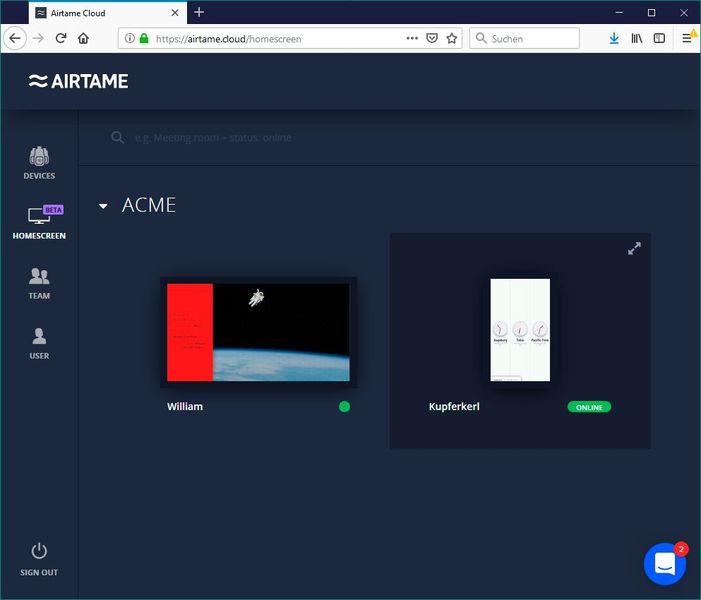This screenshot has width=701, height=600.
Task: Open the User section in sidebar
Action: [39, 343]
